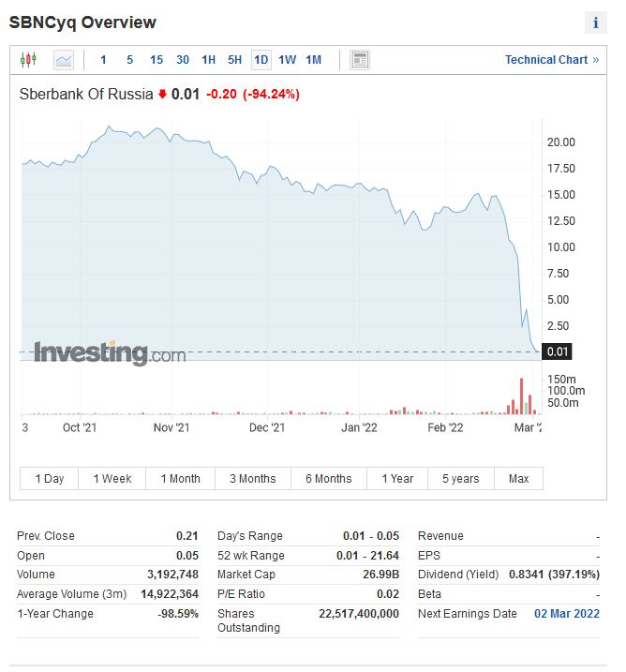Set interval to 1M
Screen dimensions: 626x672
[313, 60]
